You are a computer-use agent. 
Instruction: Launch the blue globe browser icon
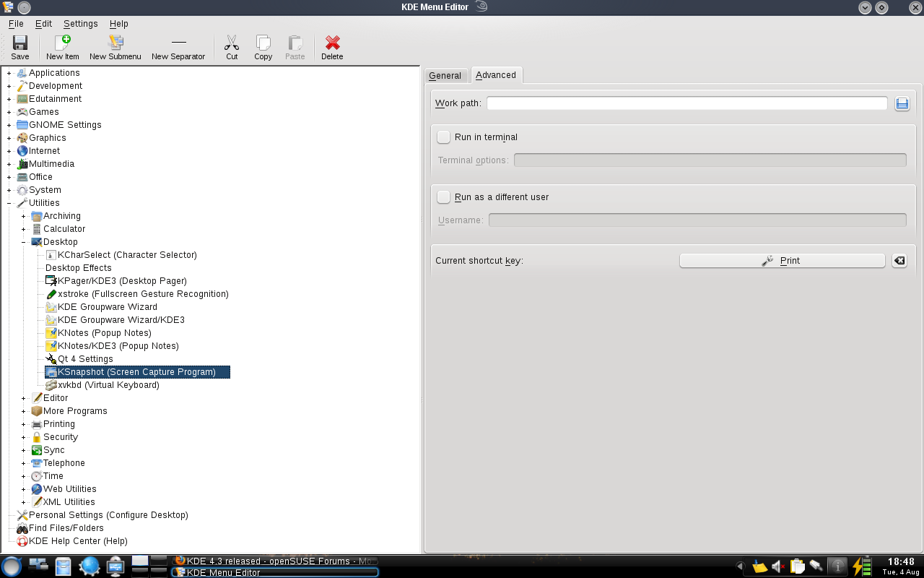pos(90,566)
